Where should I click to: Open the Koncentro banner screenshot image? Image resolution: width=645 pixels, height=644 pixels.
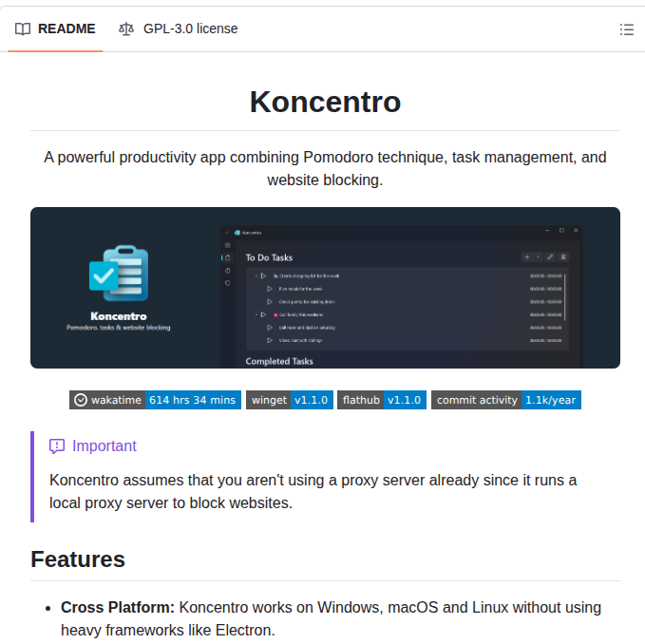pyautogui.click(x=325, y=288)
